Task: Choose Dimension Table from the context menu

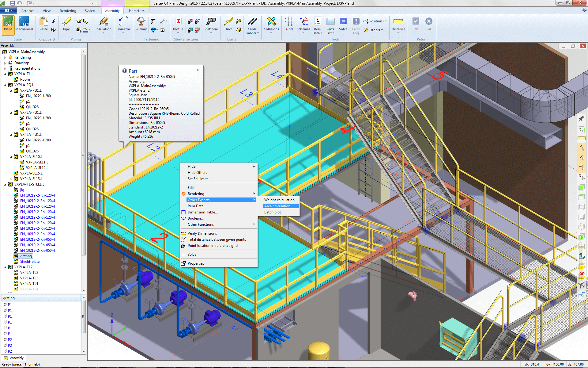Action: click(x=203, y=212)
